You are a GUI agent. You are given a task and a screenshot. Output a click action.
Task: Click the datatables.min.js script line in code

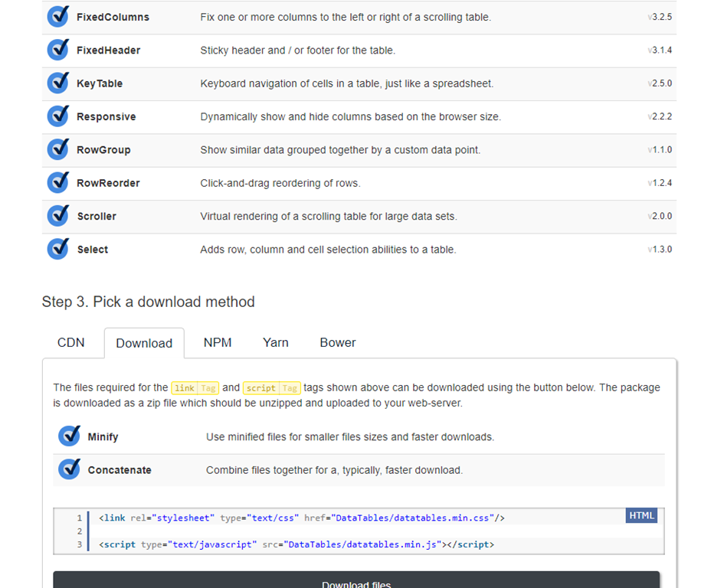[x=296, y=544]
